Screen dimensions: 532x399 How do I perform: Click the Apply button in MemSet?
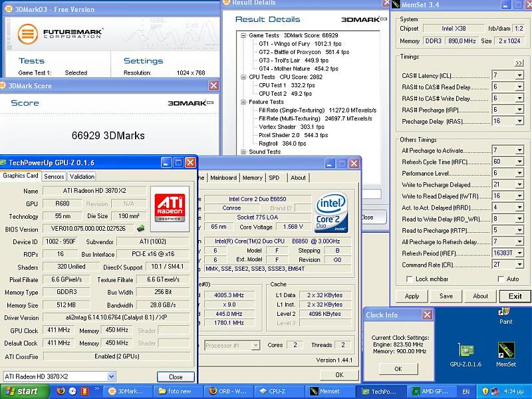(x=412, y=296)
